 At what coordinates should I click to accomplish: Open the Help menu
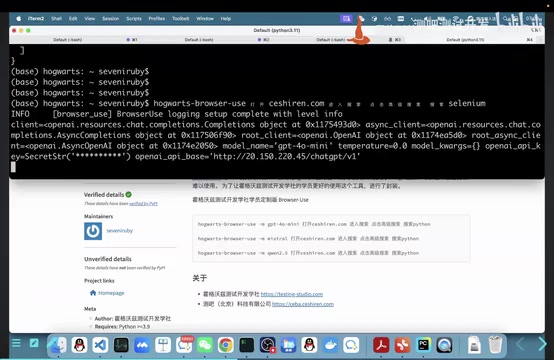click(225, 18)
